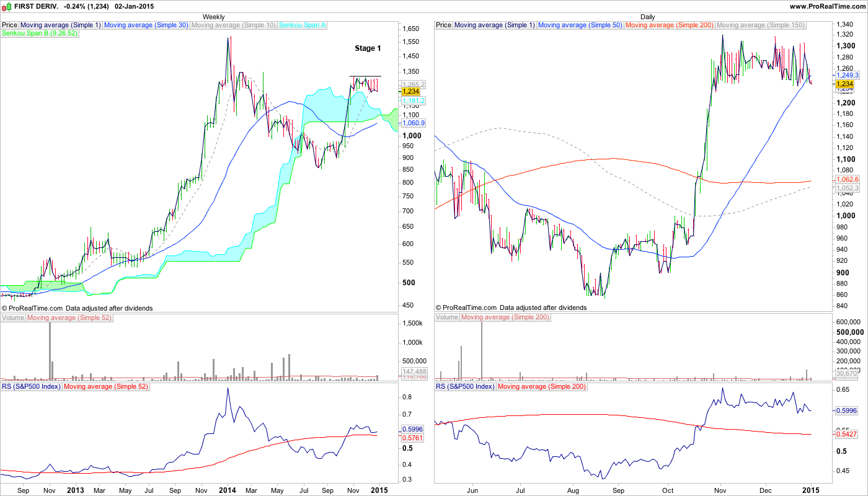Click Weekly chart Moving average (Simple 1) label
The height and width of the screenshot is (496, 868).
[61, 25]
